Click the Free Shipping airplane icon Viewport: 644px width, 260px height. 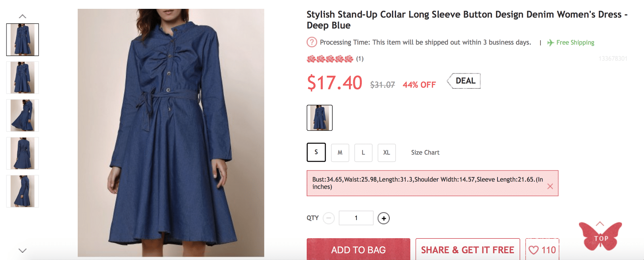[x=550, y=43]
